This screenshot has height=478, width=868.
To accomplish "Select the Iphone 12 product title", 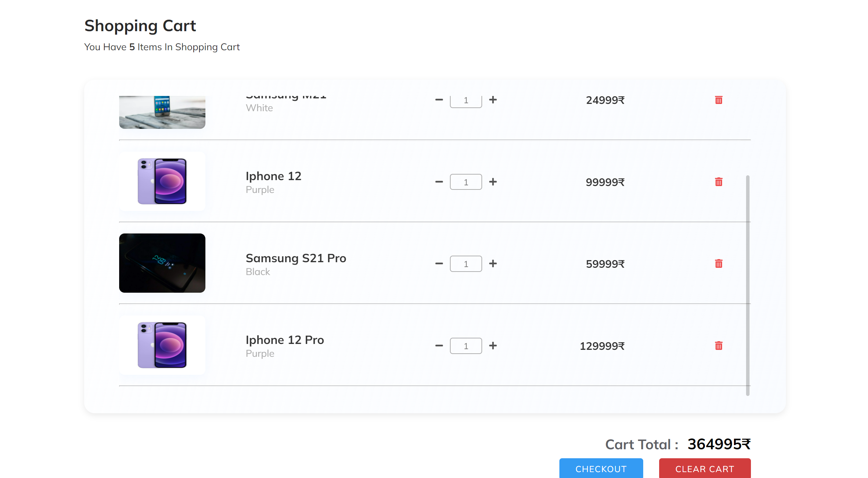I will point(273,176).
